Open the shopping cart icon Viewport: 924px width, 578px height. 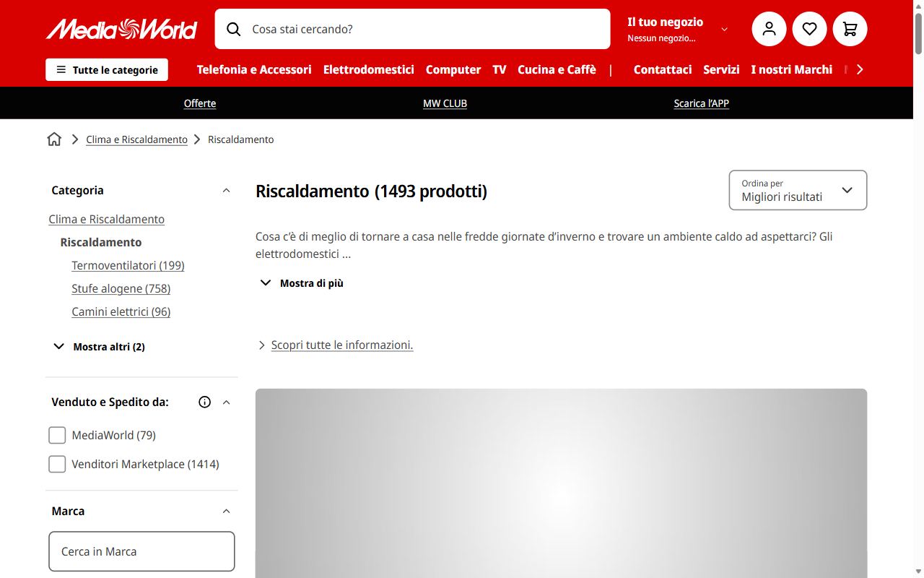coord(850,29)
